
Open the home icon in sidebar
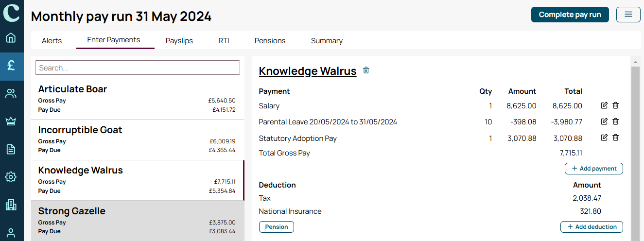[x=11, y=38]
